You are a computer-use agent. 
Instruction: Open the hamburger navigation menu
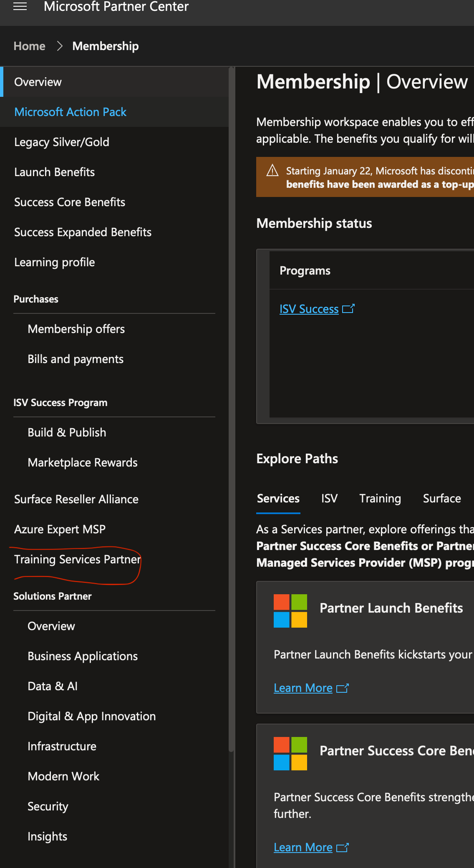tap(20, 6)
